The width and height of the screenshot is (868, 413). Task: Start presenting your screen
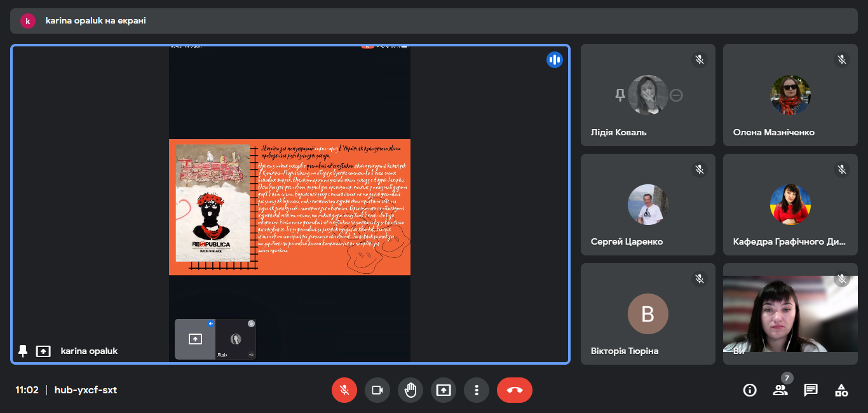point(444,390)
